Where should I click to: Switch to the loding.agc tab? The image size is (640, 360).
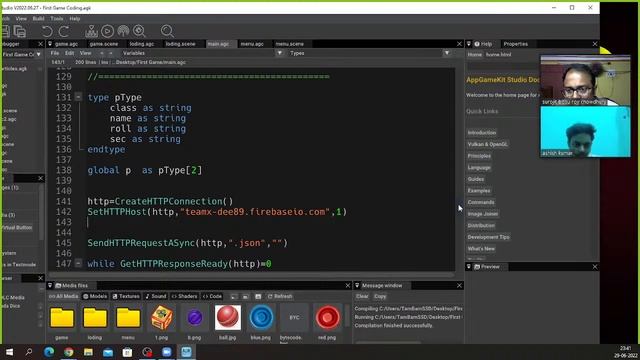pyautogui.click(x=141, y=44)
